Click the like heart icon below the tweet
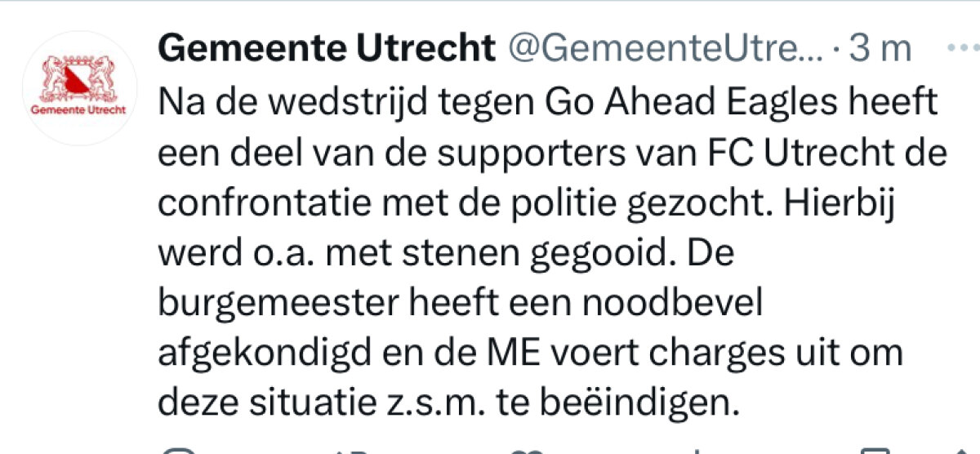 coord(527,451)
